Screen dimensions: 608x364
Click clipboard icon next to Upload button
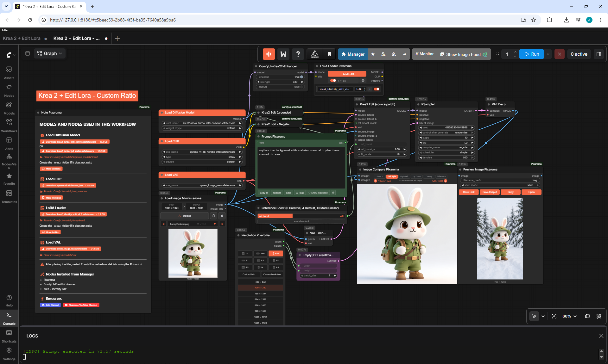coord(213,216)
